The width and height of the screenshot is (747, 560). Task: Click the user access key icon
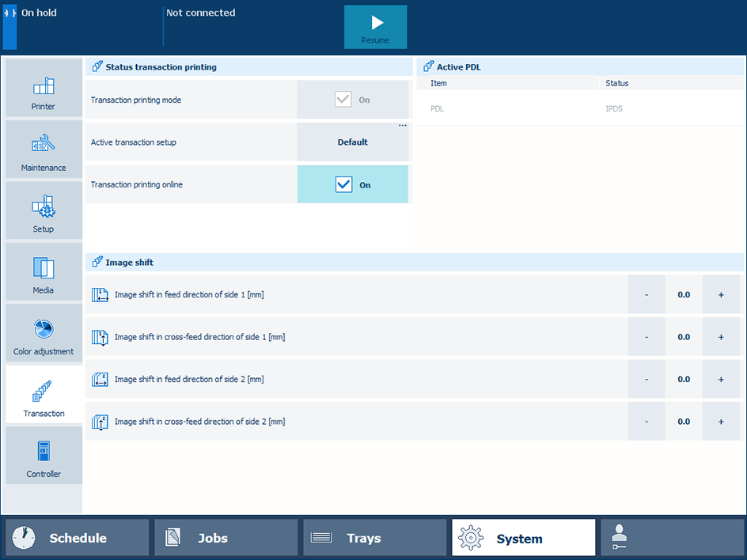pyautogui.click(x=620, y=538)
